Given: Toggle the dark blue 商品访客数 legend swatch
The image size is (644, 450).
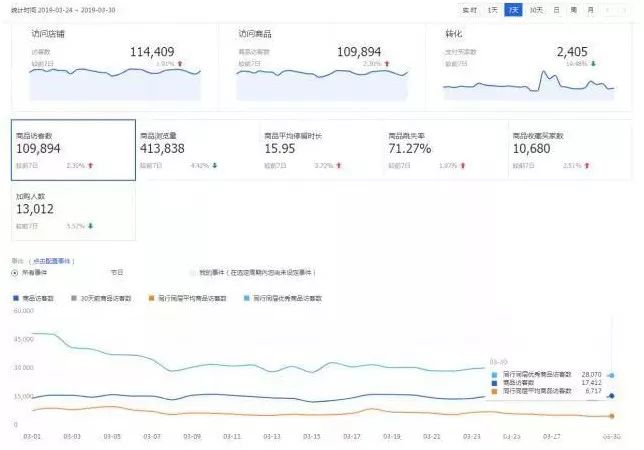Looking at the screenshot, I should pyautogui.click(x=16, y=298).
